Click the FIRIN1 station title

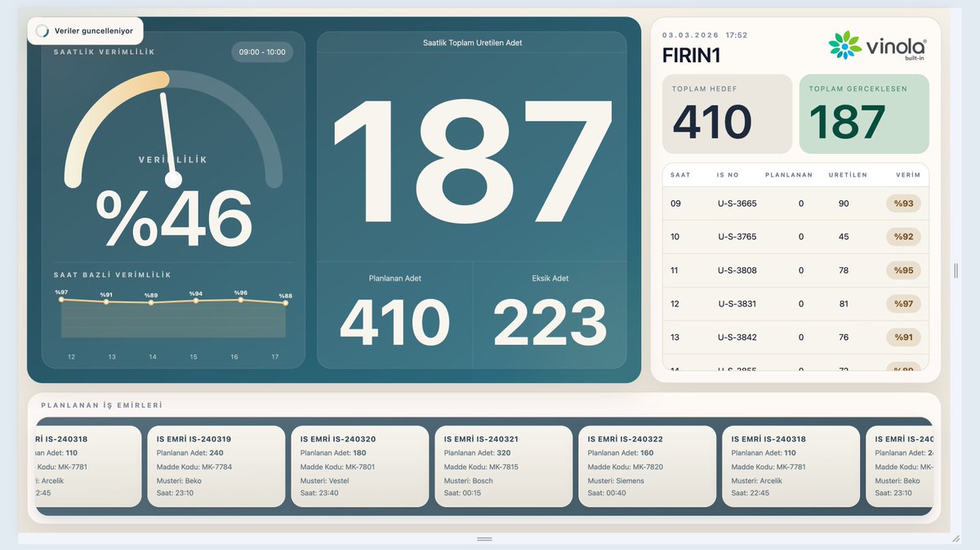click(x=692, y=56)
